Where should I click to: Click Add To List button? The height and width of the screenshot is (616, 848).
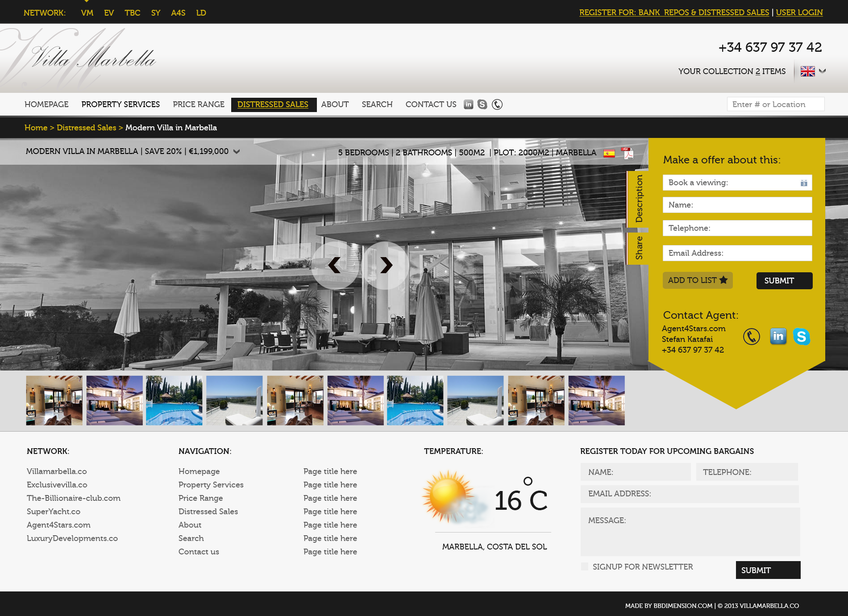click(x=698, y=280)
